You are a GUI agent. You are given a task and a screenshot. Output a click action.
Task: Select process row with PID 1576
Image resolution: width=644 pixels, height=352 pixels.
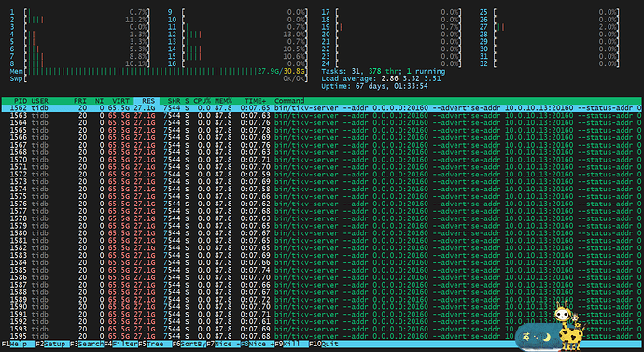pyautogui.click(x=322, y=204)
